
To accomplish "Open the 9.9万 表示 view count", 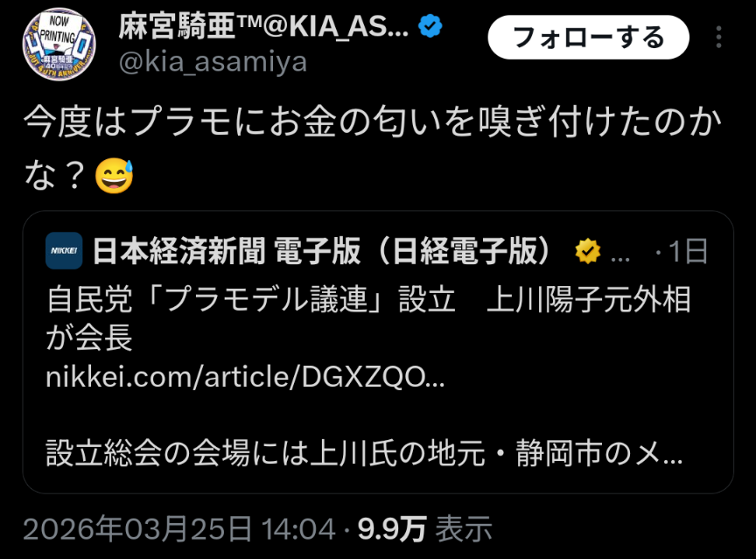I will pos(424,528).
